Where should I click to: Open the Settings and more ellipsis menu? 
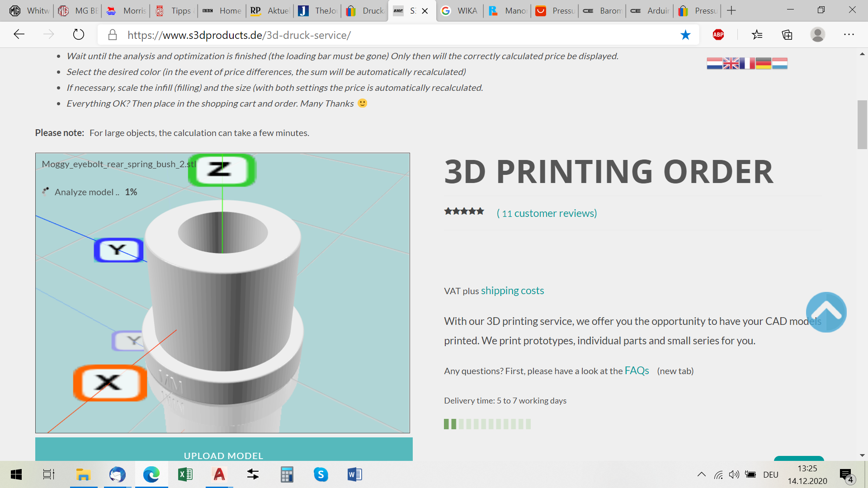(x=849, y=34)
